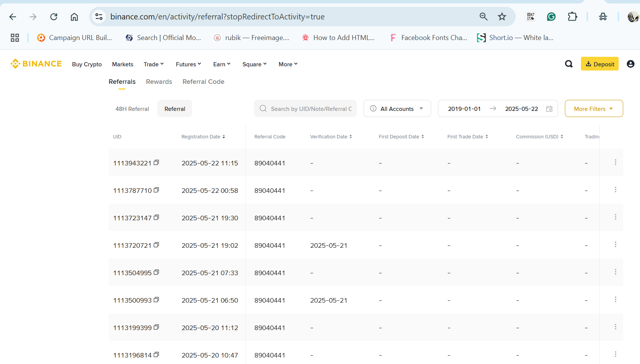Select the 48H Referral tab
640x364 pixels.
pyautogui.click(x=132, y=109)
